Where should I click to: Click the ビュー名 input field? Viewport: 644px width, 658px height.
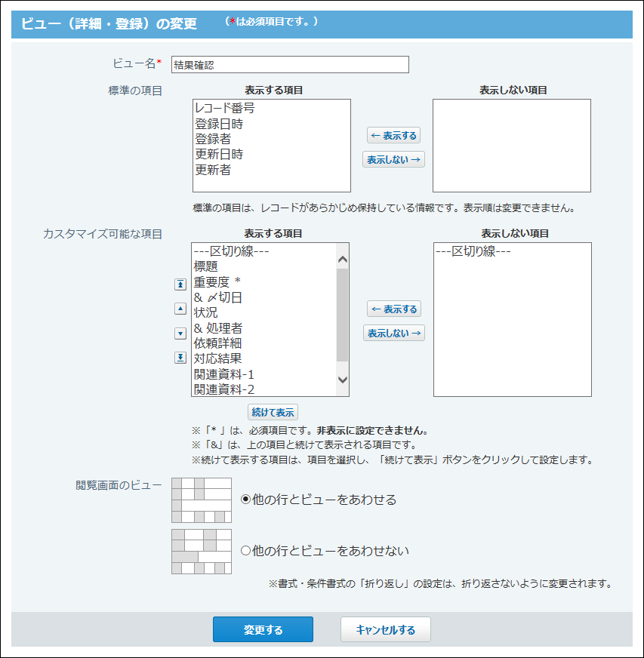coord(290,65)
